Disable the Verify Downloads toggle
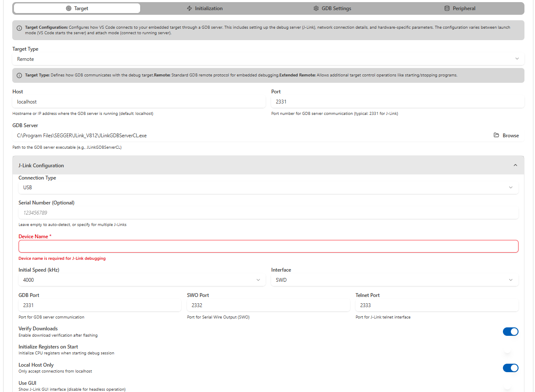 pyautogui.click(x=510, y=332)
